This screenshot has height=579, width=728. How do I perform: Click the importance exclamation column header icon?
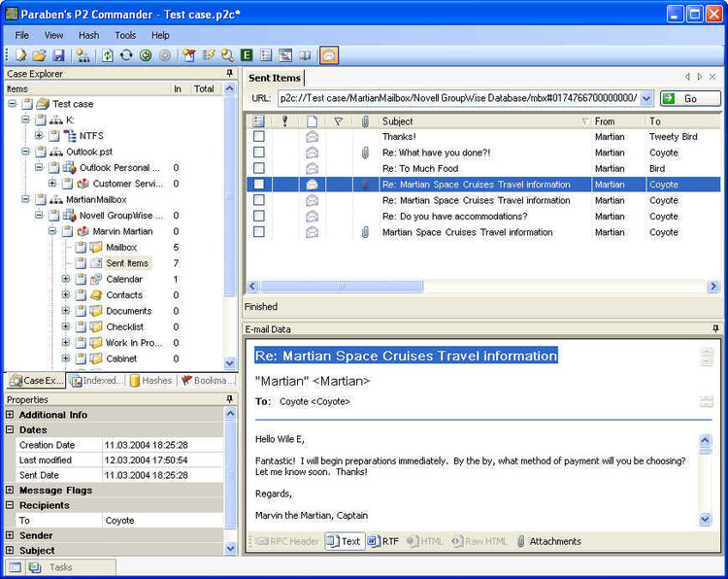pos(284,121)
